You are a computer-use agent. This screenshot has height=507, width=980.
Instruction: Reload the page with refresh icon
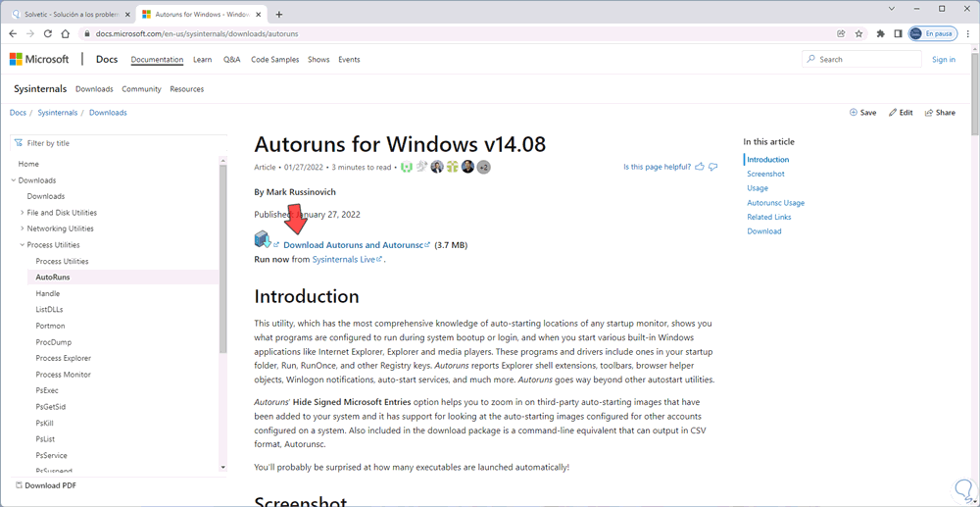(47, 33)
